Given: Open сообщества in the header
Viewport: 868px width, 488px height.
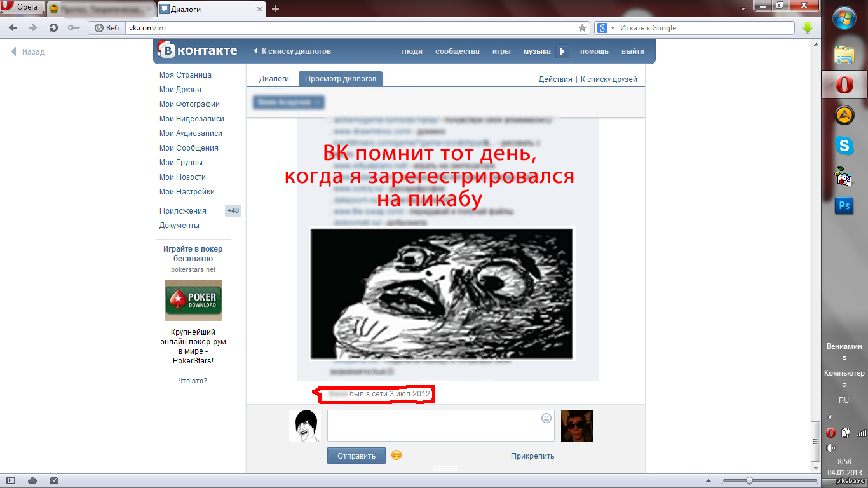Looking at the screenshot, I should tap(458, 51).
